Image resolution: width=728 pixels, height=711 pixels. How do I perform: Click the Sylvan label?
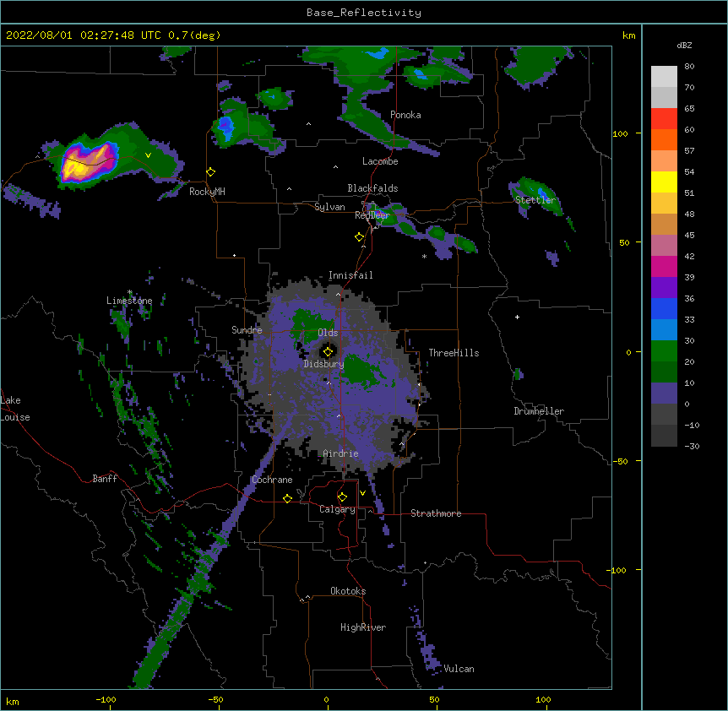(329, 207)
